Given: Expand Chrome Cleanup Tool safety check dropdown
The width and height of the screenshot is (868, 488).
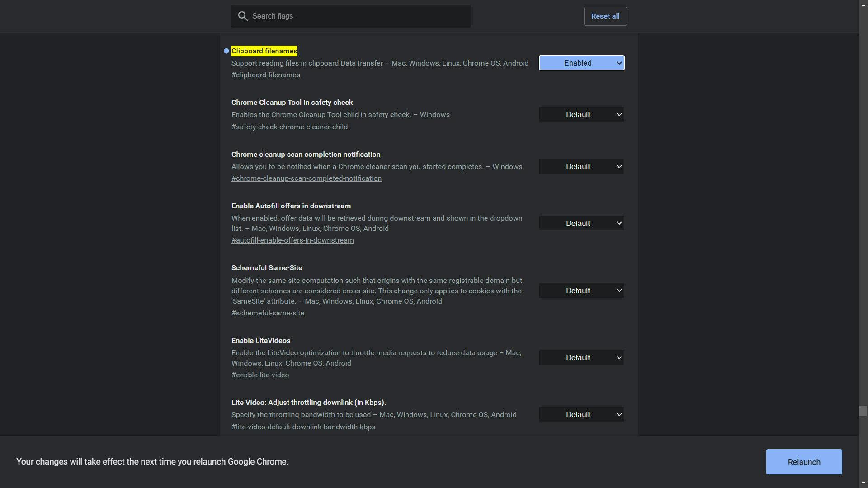Looking at the screenshot, I should coord(581,115).
